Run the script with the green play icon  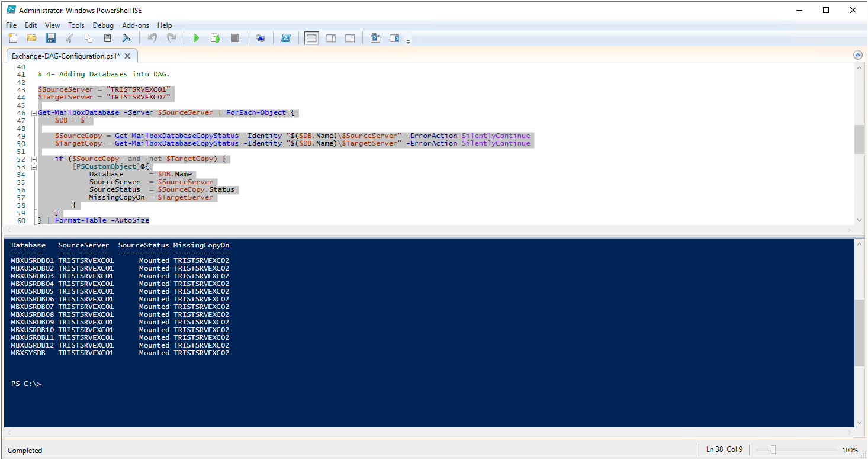pyautogui.click(x=196, y=38)
